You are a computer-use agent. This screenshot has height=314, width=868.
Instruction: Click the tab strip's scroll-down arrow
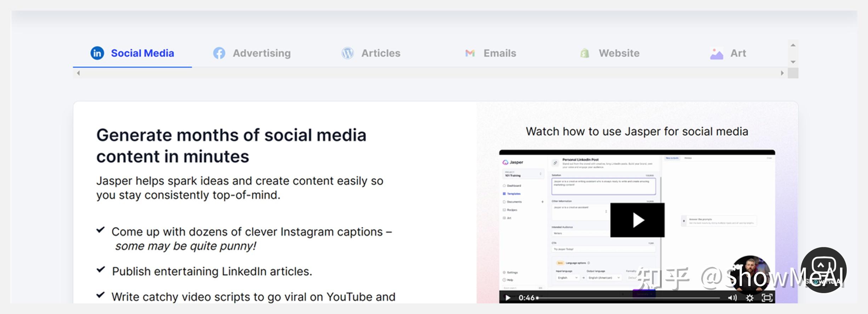coord(793,62)
